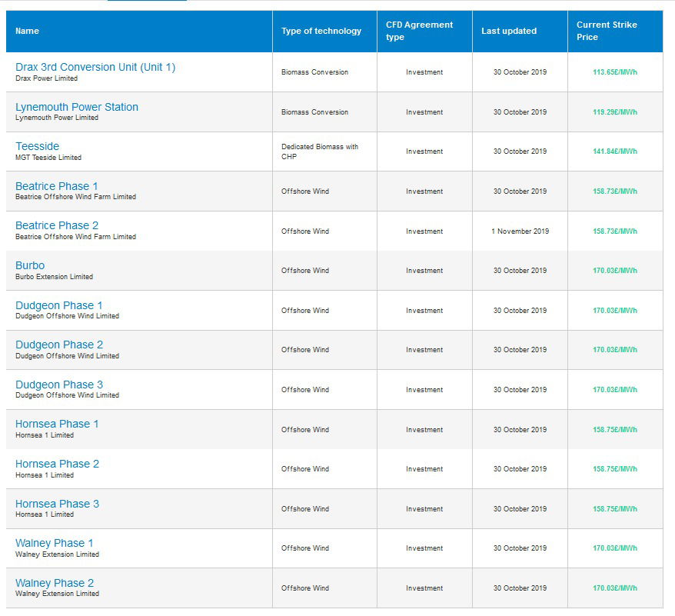This screenshot has width=675, height=616.
Task: Select Investment in the Teesside row
Action: coord(424,152)
